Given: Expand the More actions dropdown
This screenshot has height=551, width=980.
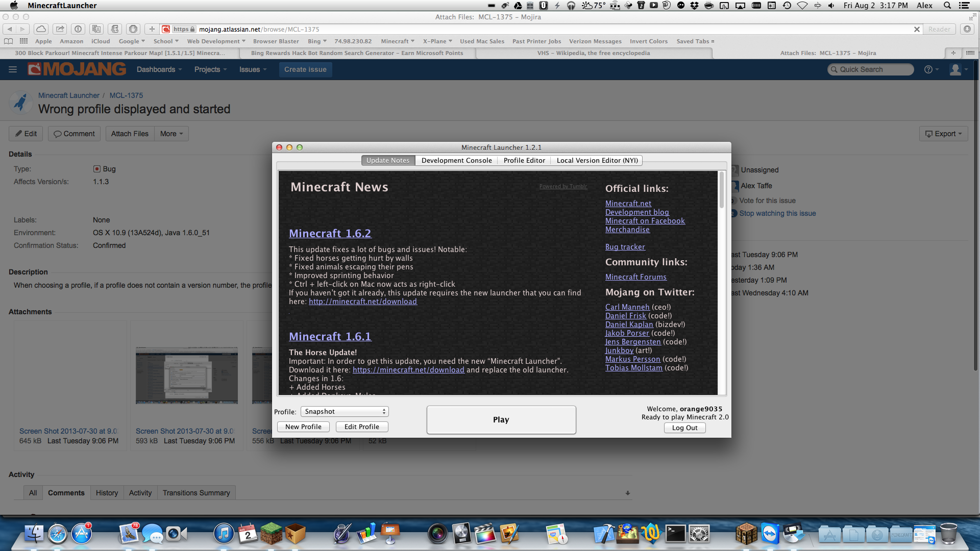Looking at the screenshot, I should [171, 134].
